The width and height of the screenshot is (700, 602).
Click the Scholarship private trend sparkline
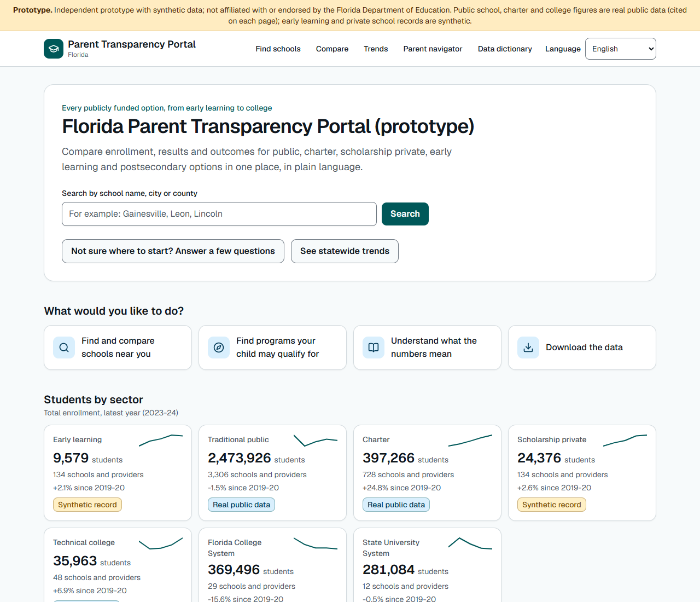[625, 441]
